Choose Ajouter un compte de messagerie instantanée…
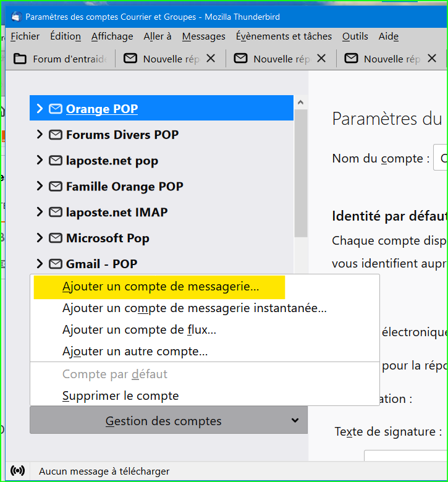The width and height of the screenshot is (448, 482). point(205,308)
